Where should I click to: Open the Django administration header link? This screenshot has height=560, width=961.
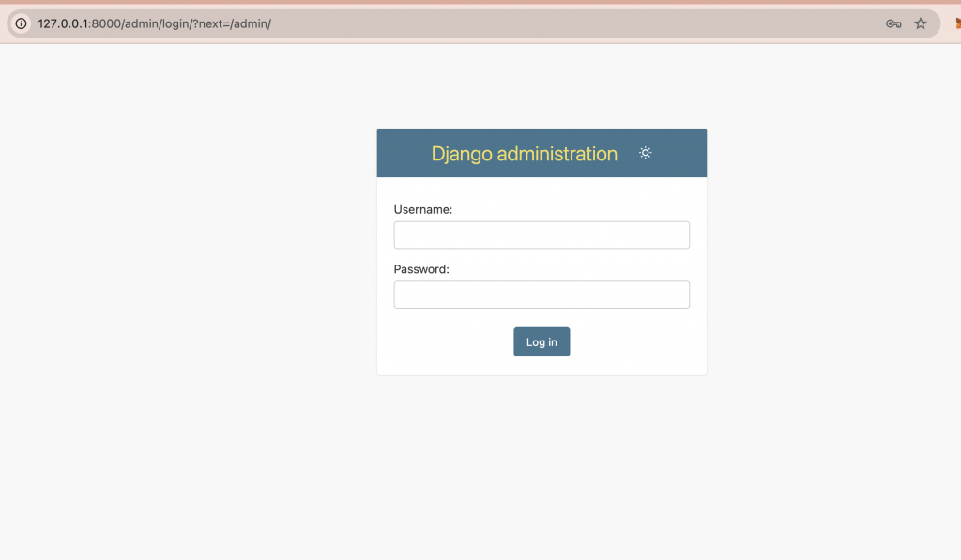524,153
